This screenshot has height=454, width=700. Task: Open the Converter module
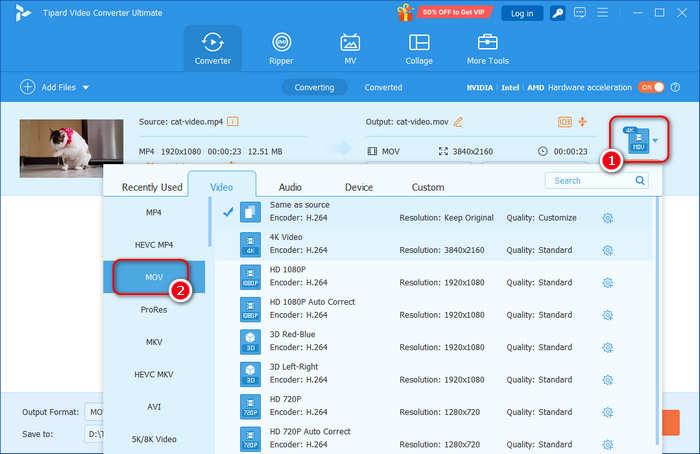212,48
